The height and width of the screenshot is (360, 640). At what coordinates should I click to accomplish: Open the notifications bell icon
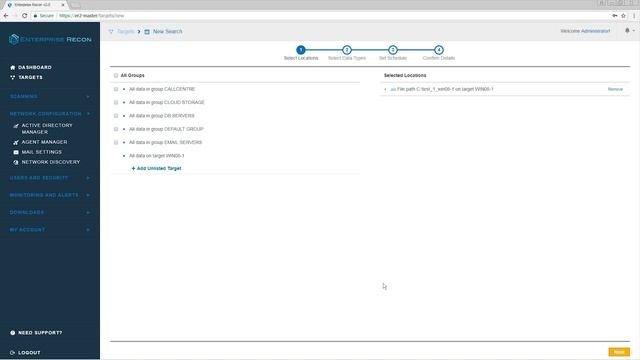point(627,31)
